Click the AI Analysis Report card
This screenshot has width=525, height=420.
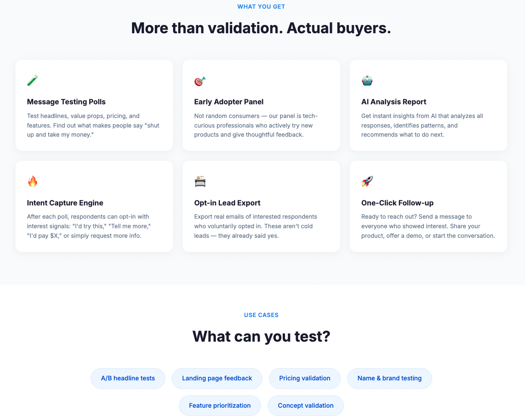[428, 105]
